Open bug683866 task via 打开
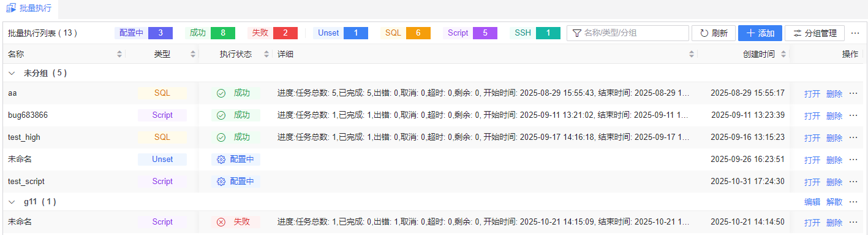Screen dimensions: 868x235 [812, 116]
